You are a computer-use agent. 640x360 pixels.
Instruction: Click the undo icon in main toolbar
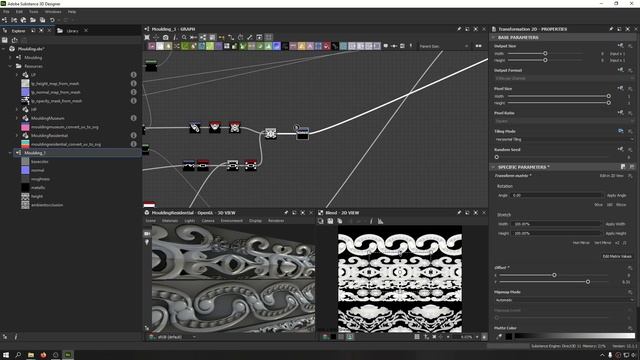pyautogui.click(x=52, y=20)
